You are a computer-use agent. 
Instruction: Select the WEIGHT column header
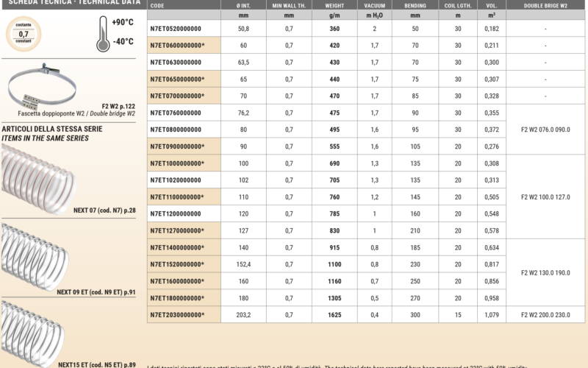(x=334, y=5)
